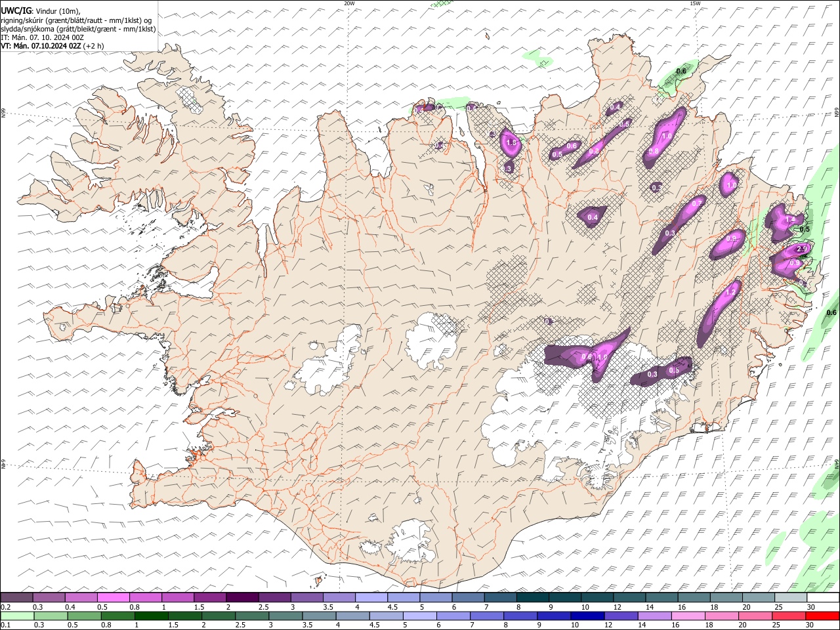Click the '1.4' snowfall value on map
Viewport: 840px width, 630px height.
[x=791, y=220]
